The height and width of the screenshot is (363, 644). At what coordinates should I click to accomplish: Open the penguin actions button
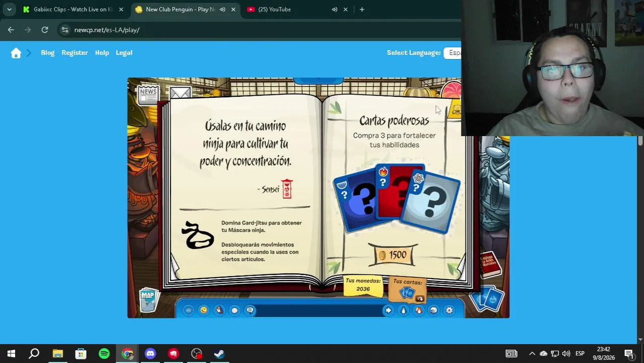pos(219,311)
